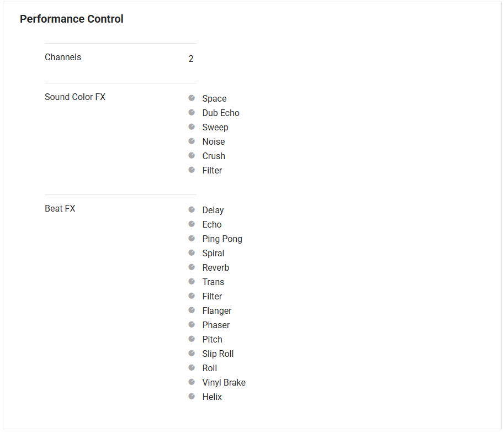Click the knob icon beside Delay
This screenshot has width=504, height=432.
[x=192, y=209]
